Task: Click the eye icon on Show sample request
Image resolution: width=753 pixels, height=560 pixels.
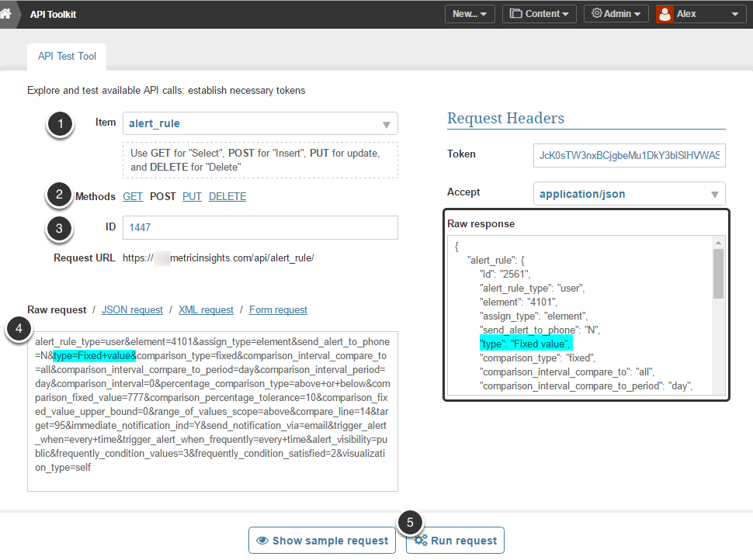Action: [262, 541]
